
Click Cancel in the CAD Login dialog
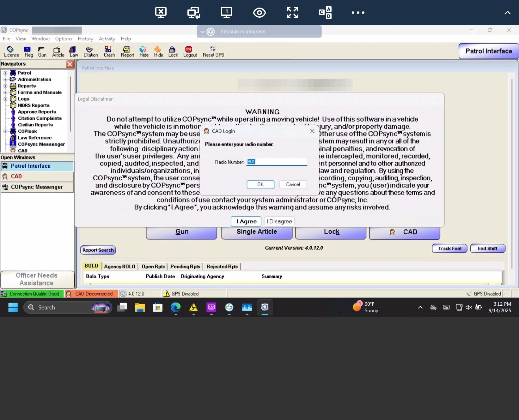293,184
